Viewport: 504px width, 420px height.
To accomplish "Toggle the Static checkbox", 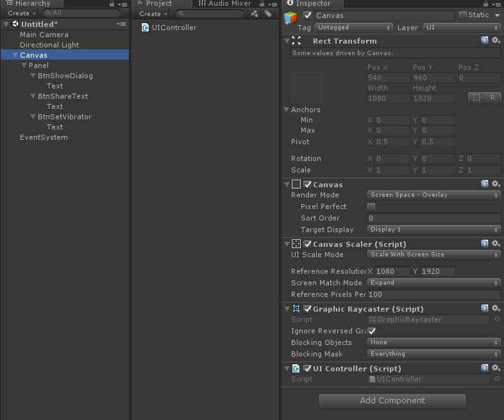I will [x=463, y=15].
